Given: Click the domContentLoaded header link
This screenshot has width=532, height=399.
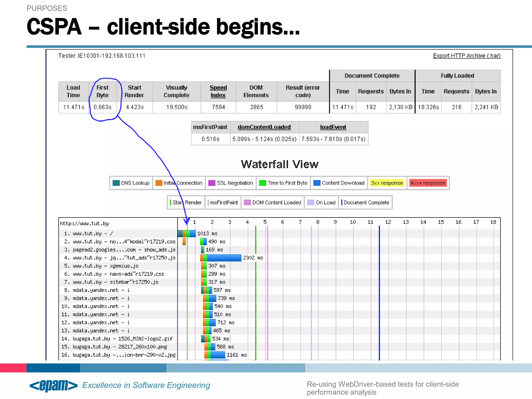Looking at the screenshot, I should (x=264, y=127).
